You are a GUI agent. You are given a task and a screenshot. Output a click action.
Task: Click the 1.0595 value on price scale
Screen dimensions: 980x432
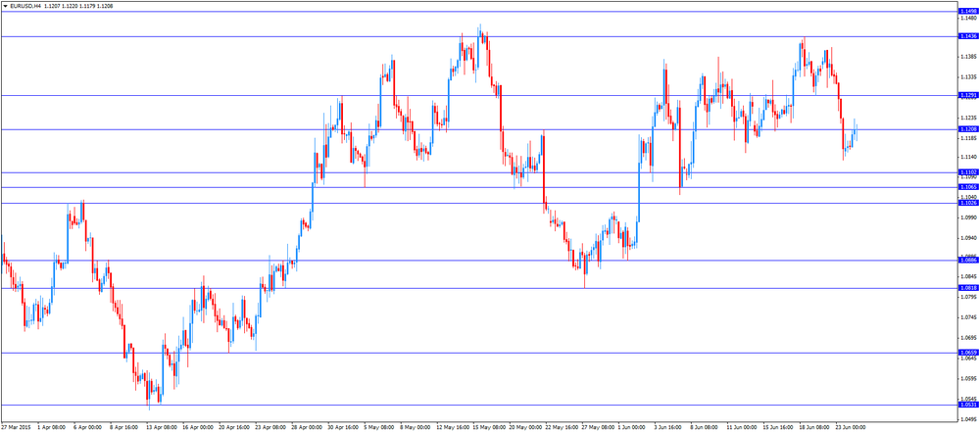coord(968,378)
